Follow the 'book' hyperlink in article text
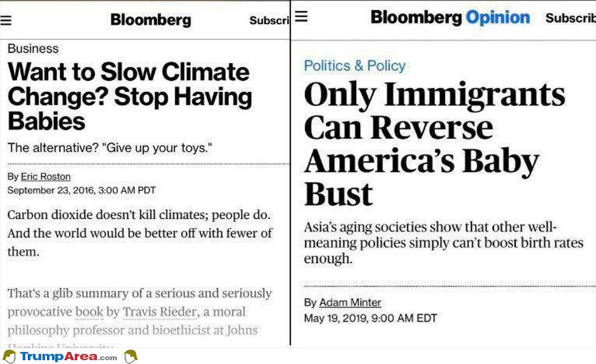Viewport: 596px width, 364px height. point(89,312)
